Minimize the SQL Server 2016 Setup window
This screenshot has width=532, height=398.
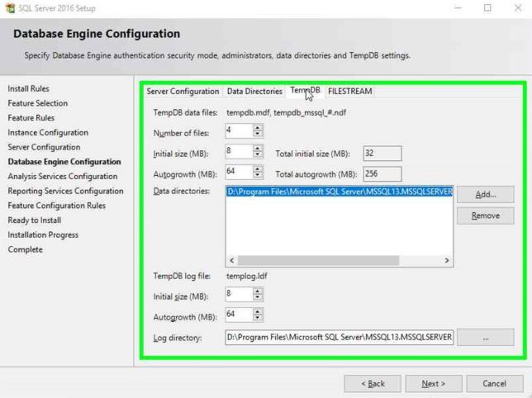[458, 7]
